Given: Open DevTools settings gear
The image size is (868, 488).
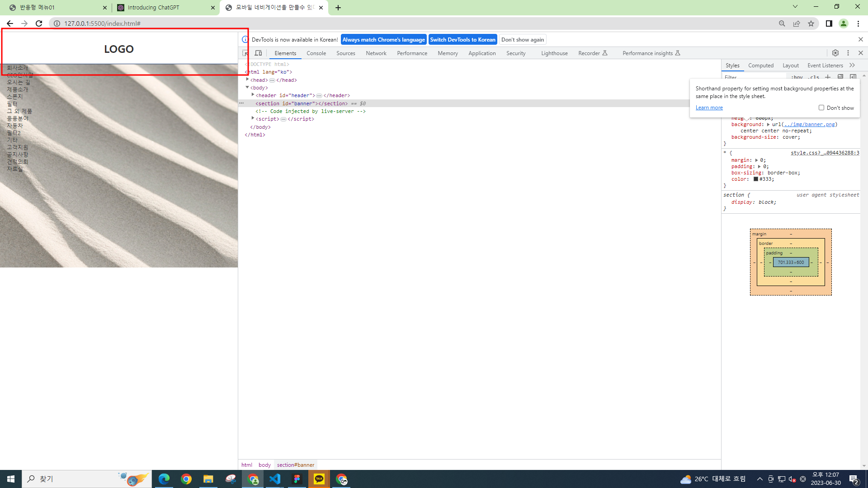Looking at the screenshot, I should [x=835, y=53].
